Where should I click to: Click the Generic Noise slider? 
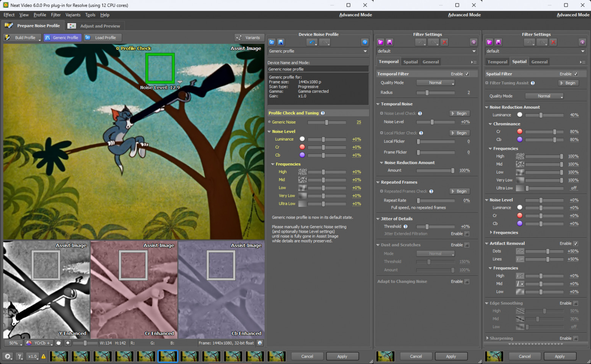[x=327, y=122]
